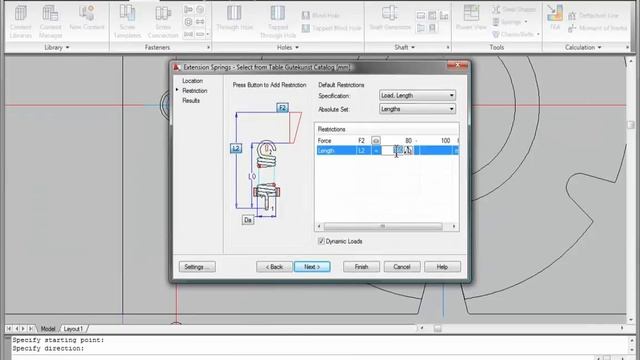This screenshot has height=360, width=640.
Task: Select the Restriction step
Action: click(195, 91)
